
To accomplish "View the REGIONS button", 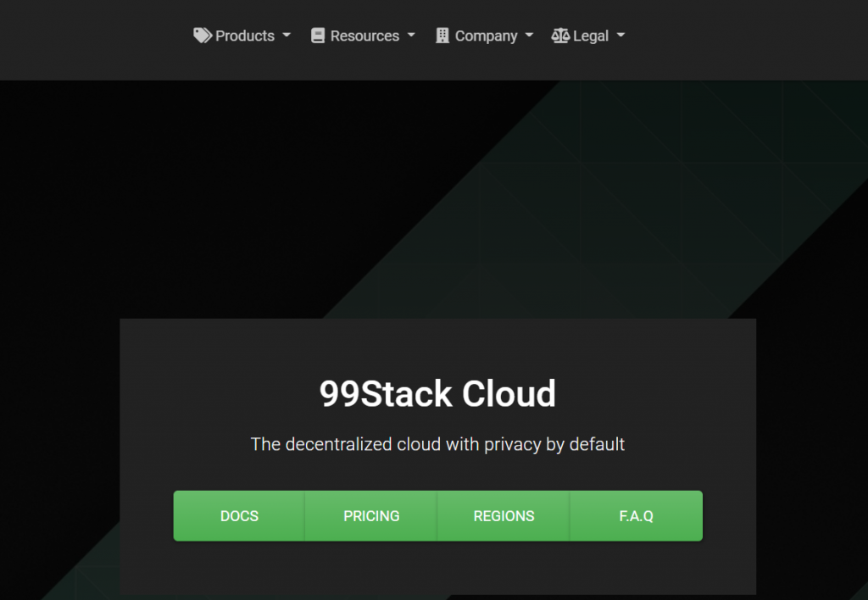I will point(504,516).
